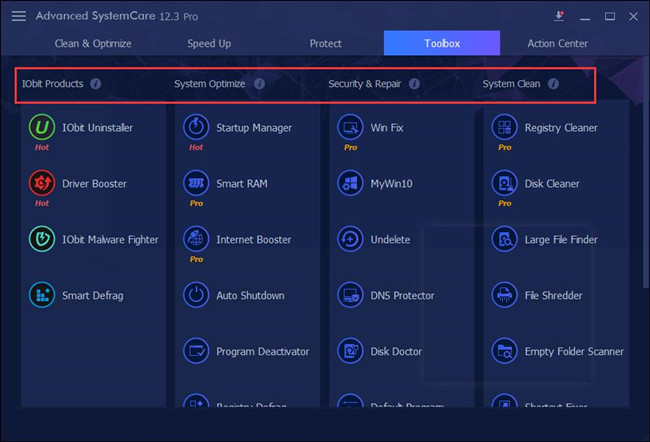Click the Security & Repair section heading
The width and height of the screenshot is (650, 442).
point(364,84)
